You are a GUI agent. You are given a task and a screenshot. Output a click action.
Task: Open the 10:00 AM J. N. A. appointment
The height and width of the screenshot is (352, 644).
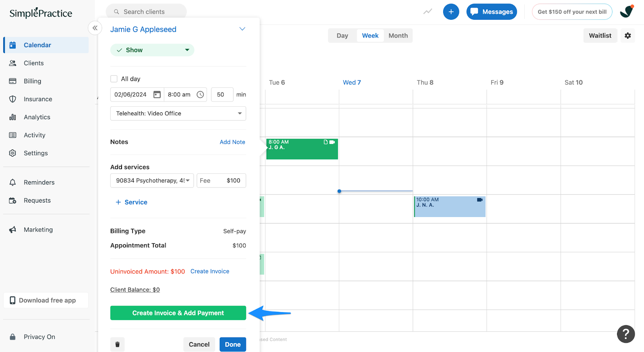click(x=450, y=207)
